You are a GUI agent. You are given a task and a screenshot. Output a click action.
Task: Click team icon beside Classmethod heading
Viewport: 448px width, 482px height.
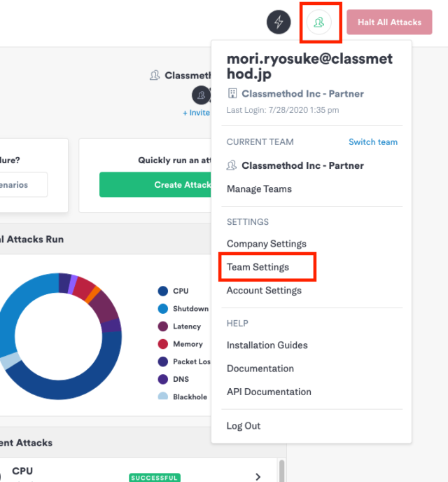tap(155, 75)
